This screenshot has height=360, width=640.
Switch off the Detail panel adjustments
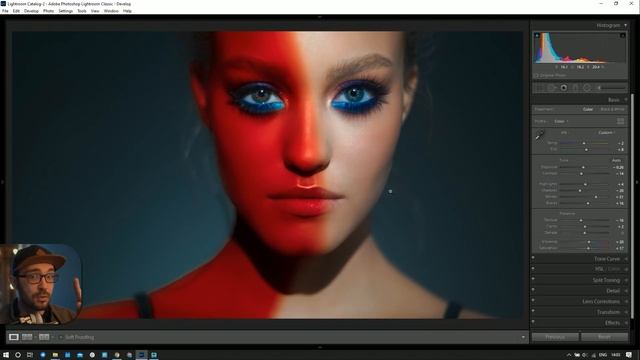[x=533, y=290]
